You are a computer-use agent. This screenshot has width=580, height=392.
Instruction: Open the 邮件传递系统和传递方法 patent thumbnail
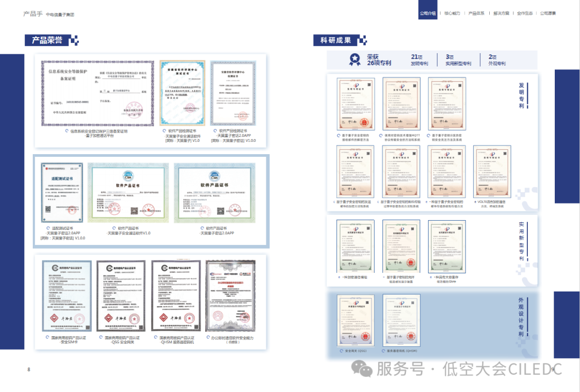click(x=446, y=172)
